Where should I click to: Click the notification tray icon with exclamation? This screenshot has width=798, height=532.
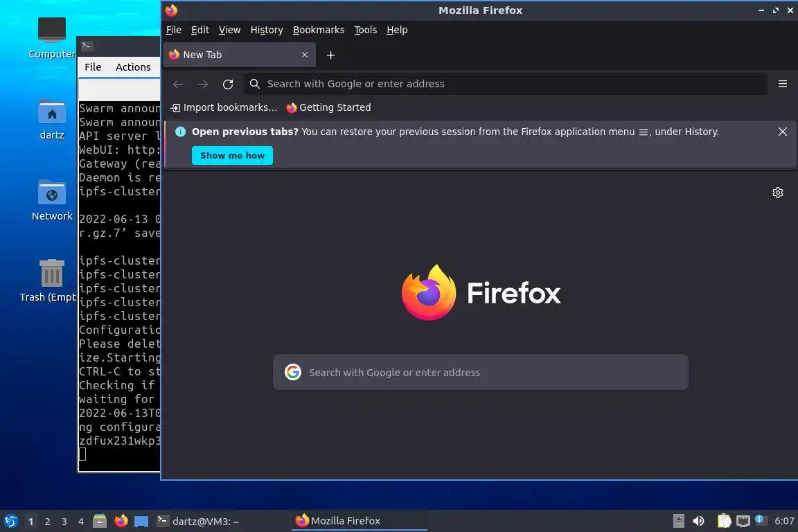[x=759, y=520]
